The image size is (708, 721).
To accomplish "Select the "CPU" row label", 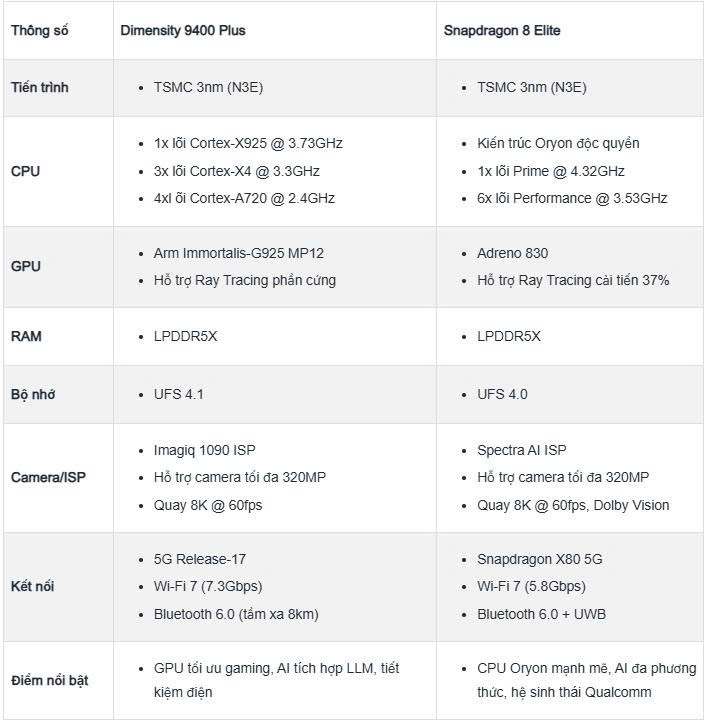I will coord(26,171).
